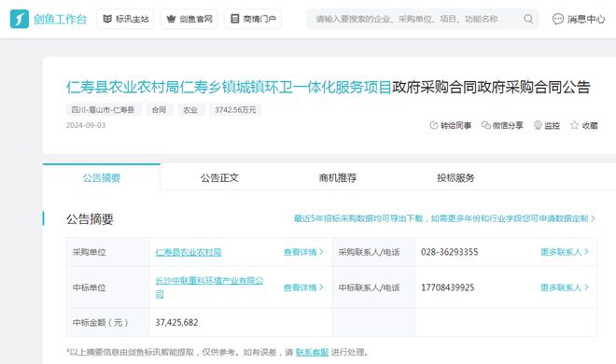Switch to 公告正文 tab
Image resolution: width=616 pixels, height=364 pixels.
219,177
